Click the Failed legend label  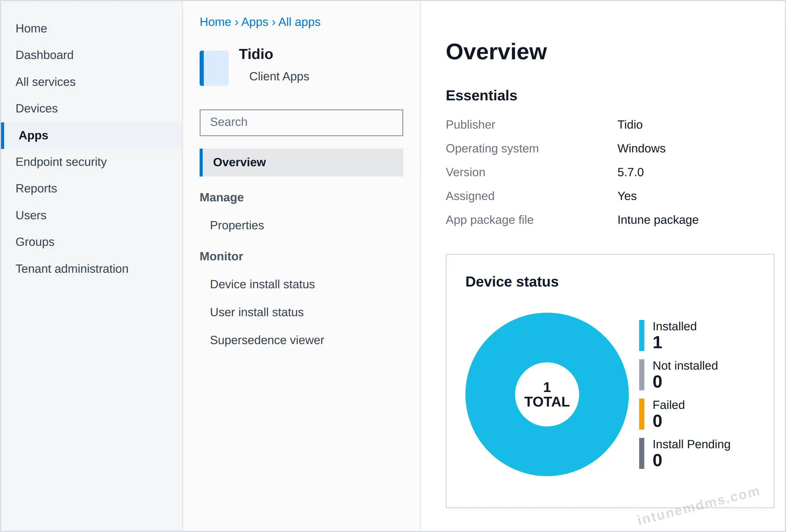[669, 405]
